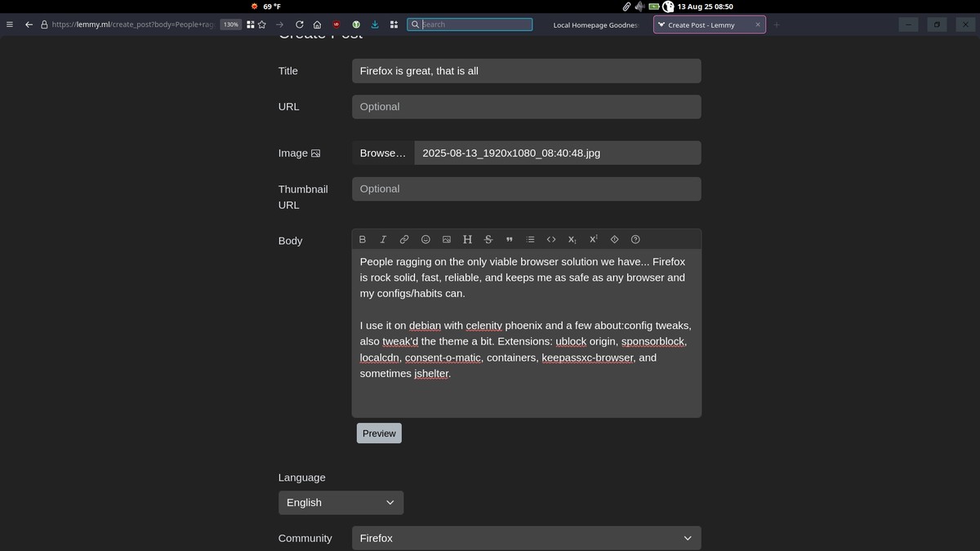Viewport: 980px width, 551px height.
Task: Open the formatting help icon
Action: [x=635, y=239]
